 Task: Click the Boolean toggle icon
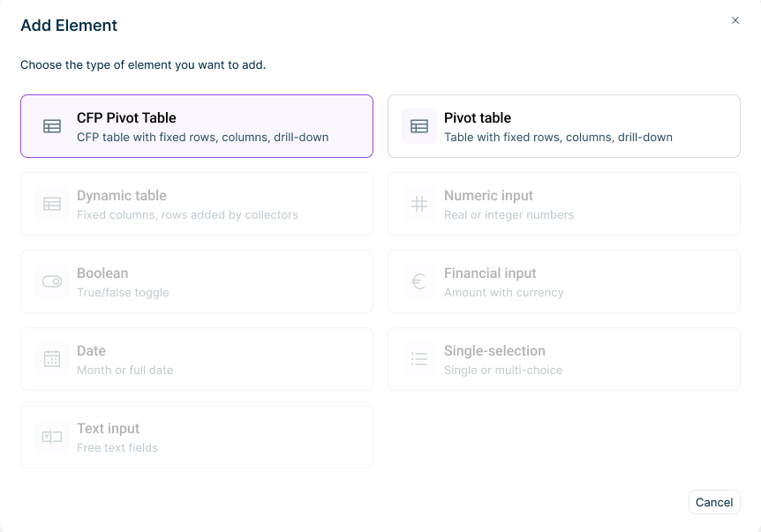coord(51,281)
